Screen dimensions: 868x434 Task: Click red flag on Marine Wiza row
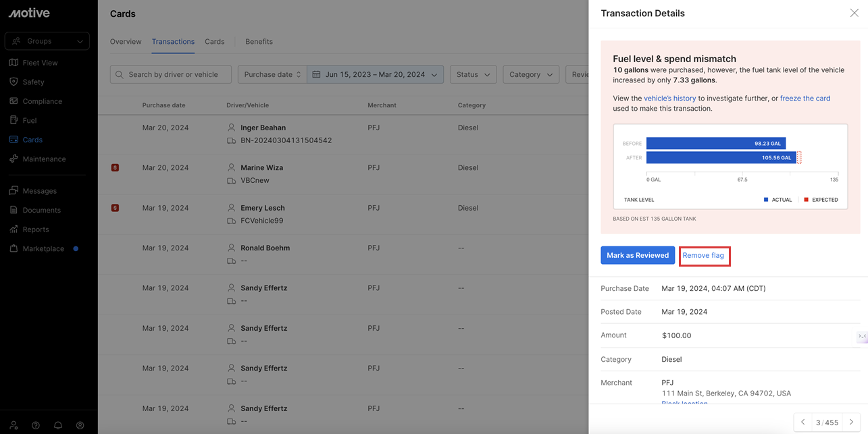tap(115, 167)
